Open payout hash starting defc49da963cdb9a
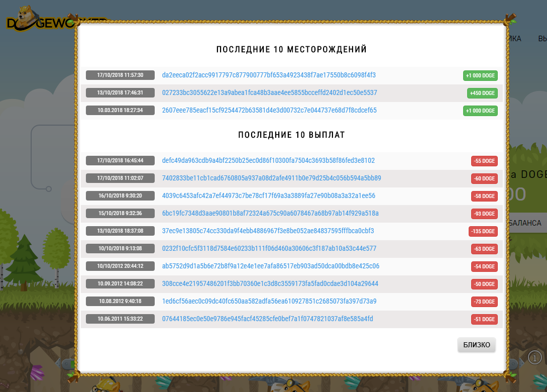Viewport: 547px width, 392px height. coord(268,161)
